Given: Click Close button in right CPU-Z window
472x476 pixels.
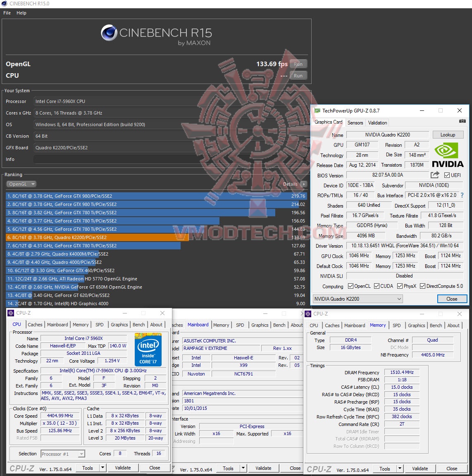Looking at the screenshot, I should (x=452, y=469).
